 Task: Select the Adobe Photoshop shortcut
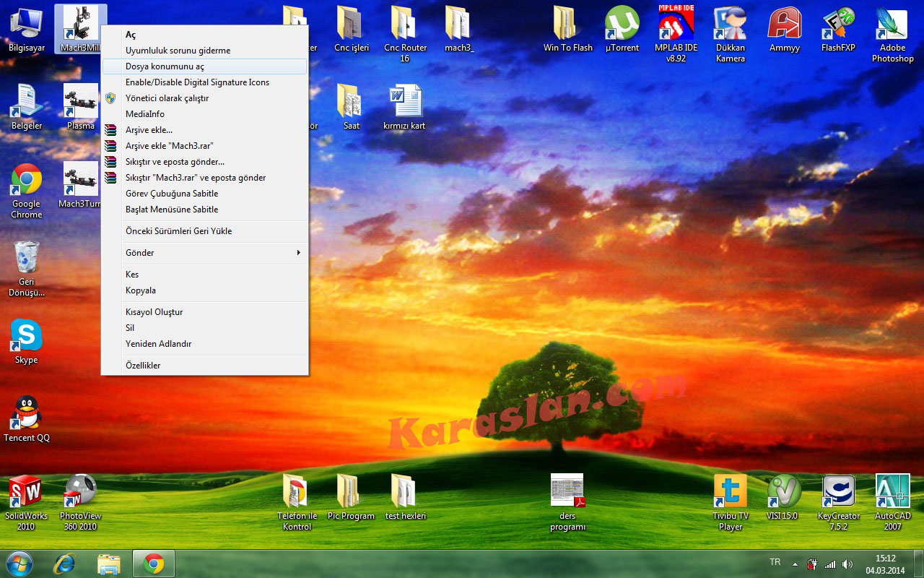[x=892, y=35]
